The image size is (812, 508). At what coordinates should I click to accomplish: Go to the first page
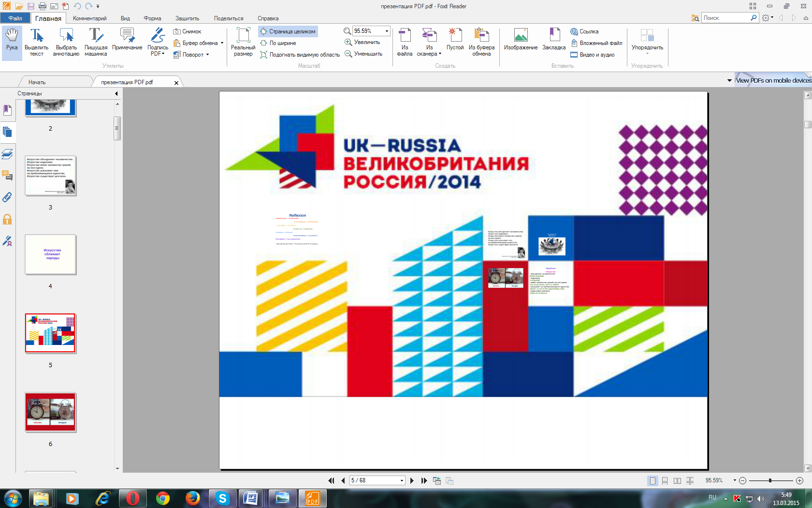pos(331,480)
